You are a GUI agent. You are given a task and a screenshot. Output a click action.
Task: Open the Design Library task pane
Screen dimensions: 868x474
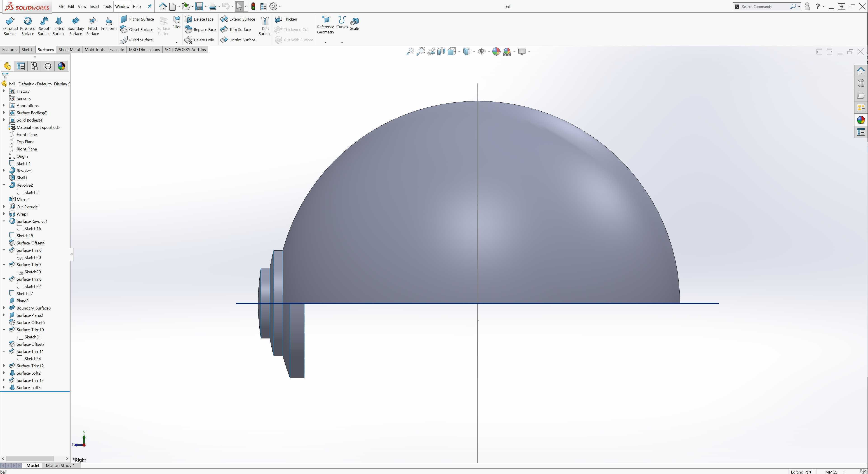(x=861, y=83)
